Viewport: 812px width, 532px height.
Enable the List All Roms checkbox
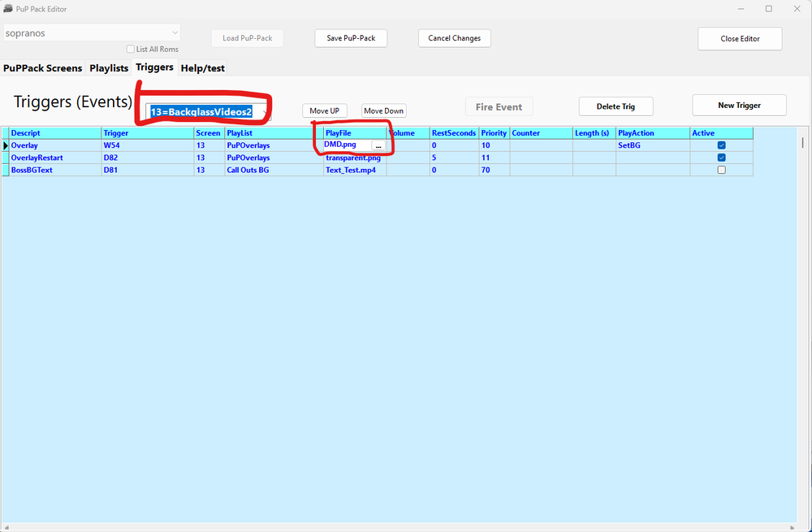coord(131,50)
